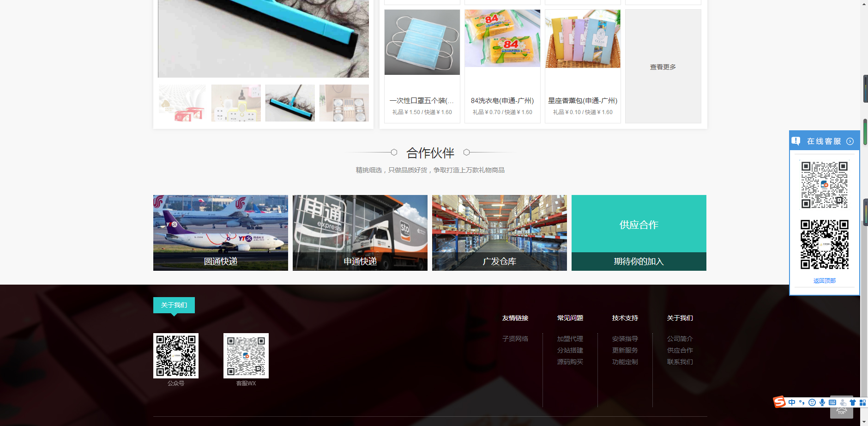Image resolution: width=868 pixels, height=426 pixels.
Task: Open the 一次性口罩五个装 product card
Action: (422, 67)
